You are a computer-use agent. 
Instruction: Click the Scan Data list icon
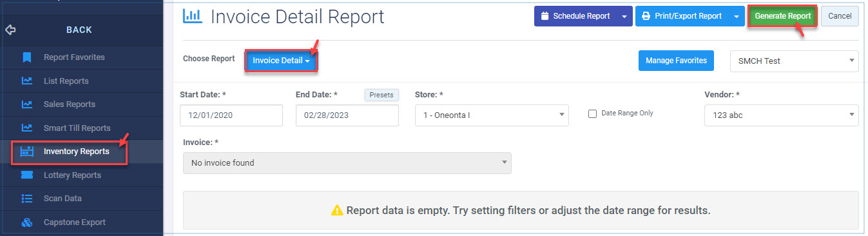[x=27, y=199]
